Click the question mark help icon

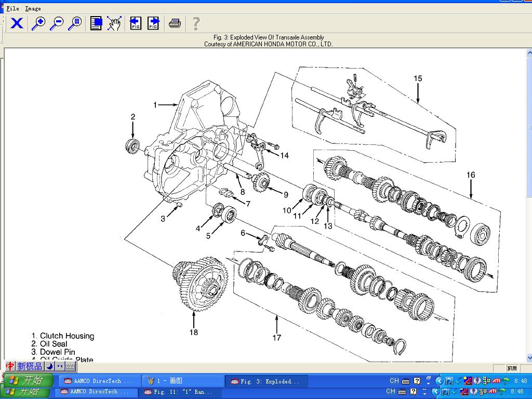pyautogui.click(x=196, y=23)
